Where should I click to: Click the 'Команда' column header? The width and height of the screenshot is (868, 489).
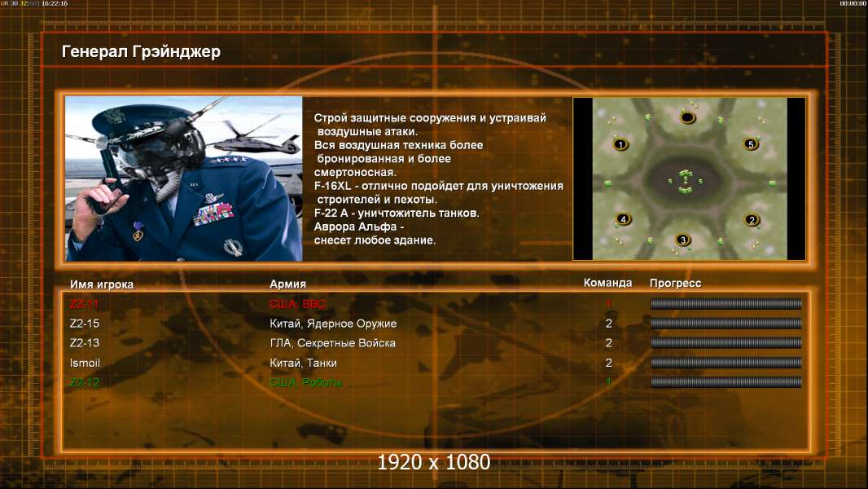click(607, 283)
